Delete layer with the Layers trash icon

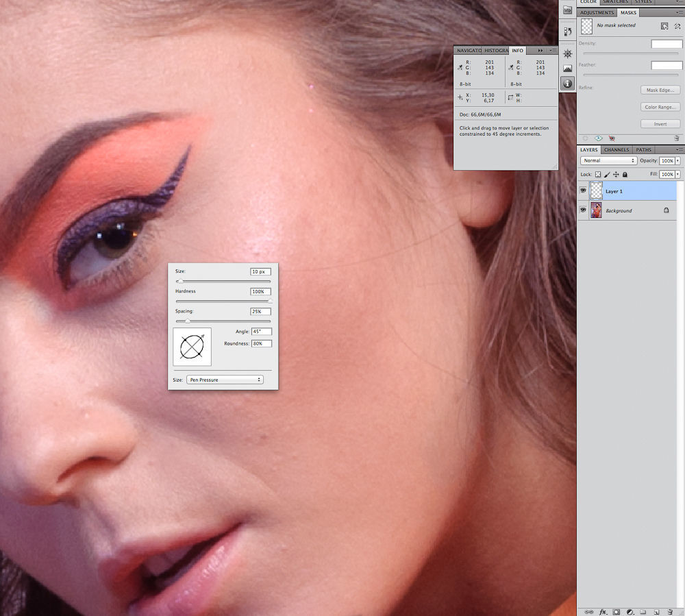pyautogui.click(x=669, y=611)
